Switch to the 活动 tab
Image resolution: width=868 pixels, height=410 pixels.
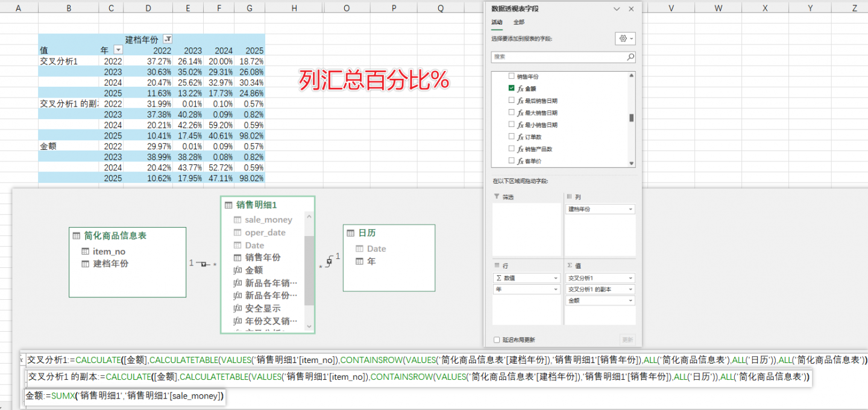click(x=497, y=22)
